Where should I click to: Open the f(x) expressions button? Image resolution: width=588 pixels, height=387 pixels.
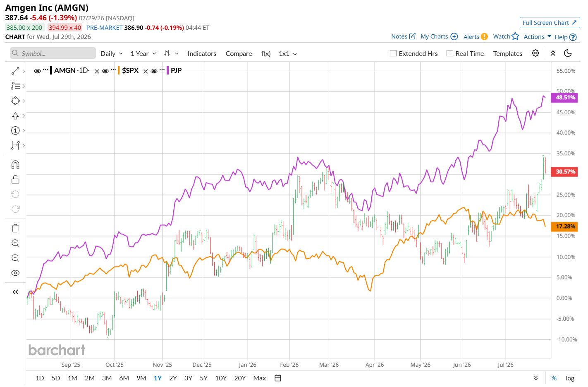pyautogui.click(x=266, y=53)
